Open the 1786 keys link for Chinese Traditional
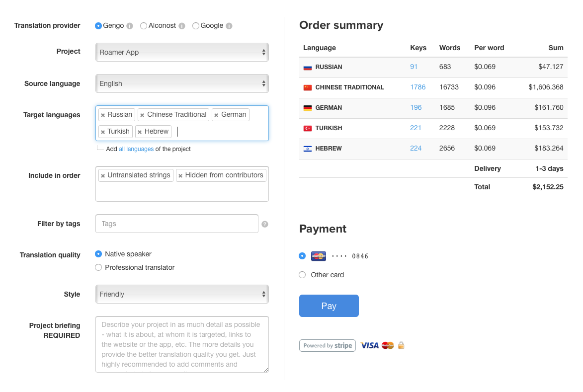Image resolution: width=583 pixels, height=392 pixels. (x=417, y=87)
